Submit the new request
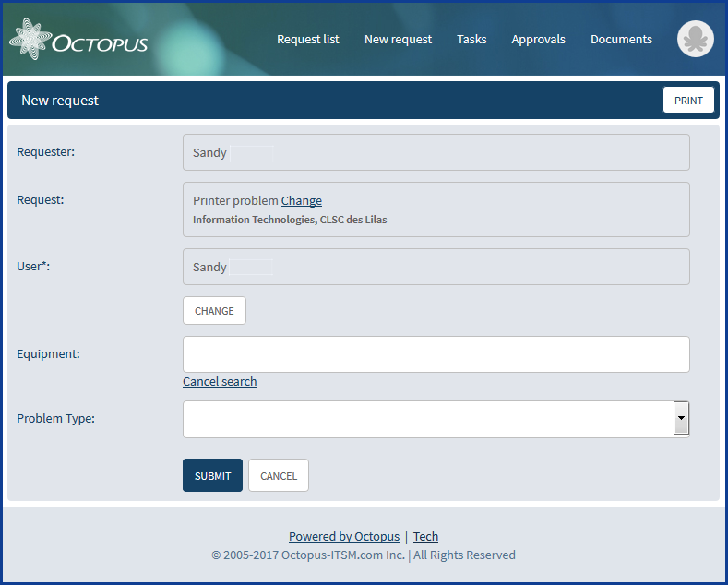Screen dimensions: 728x585 tap(212, 475)
